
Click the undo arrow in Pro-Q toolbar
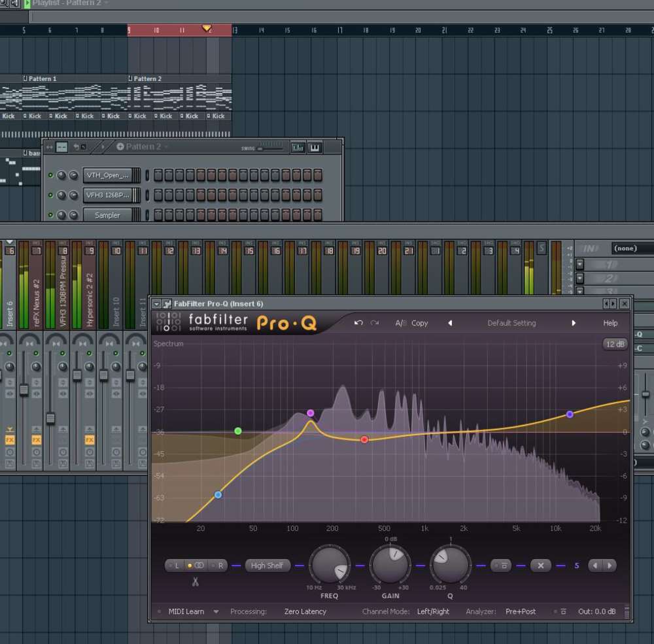358,322
